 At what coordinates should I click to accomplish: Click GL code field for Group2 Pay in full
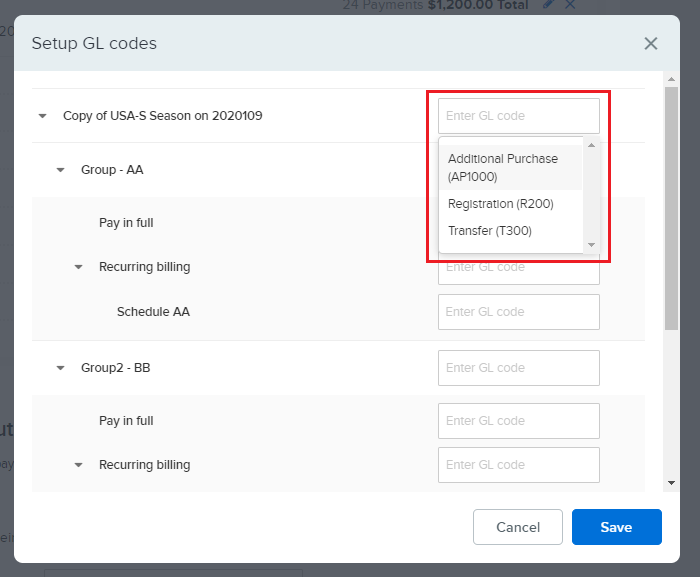[x=519, y=421]
